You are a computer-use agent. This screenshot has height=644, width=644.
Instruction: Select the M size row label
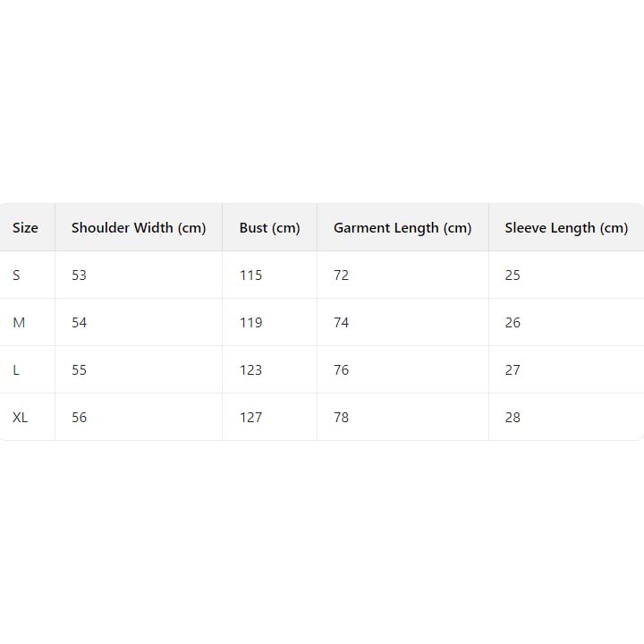[x=19, y=322]
